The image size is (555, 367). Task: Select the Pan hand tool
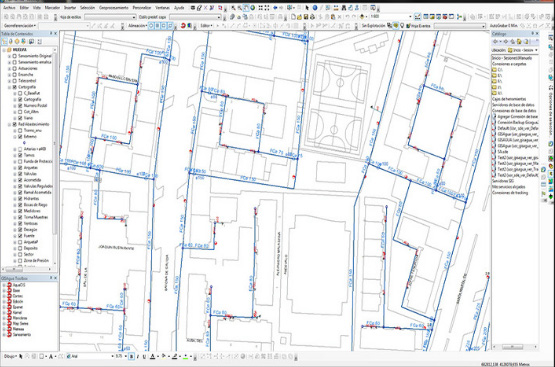pos(246,7)
